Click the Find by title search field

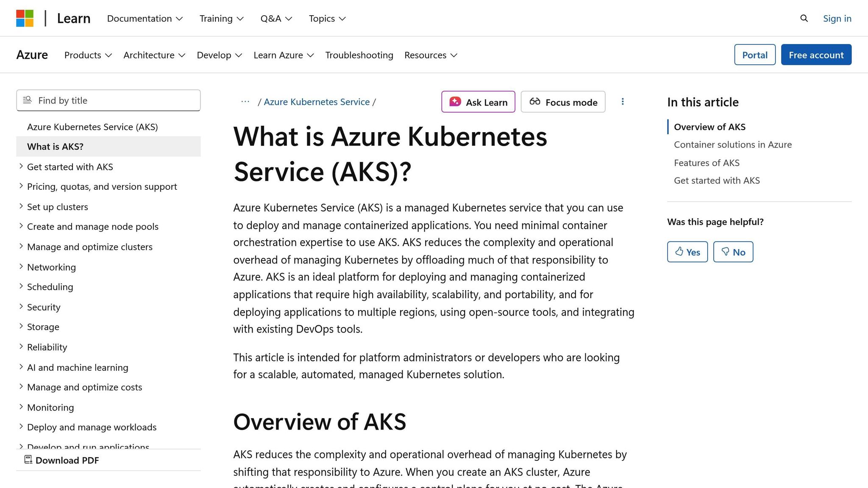click(x=108, y=100)
